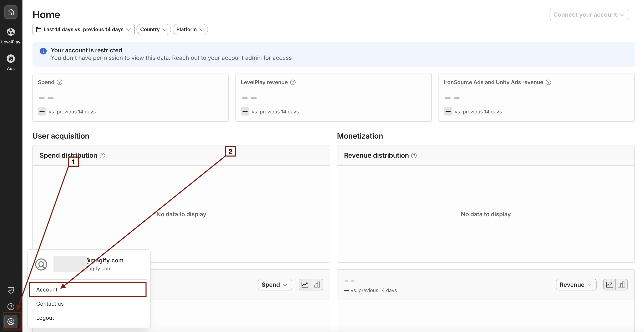Click Logout in the profile menu
This screenshot has width=644, height=332.
[45, 318]
